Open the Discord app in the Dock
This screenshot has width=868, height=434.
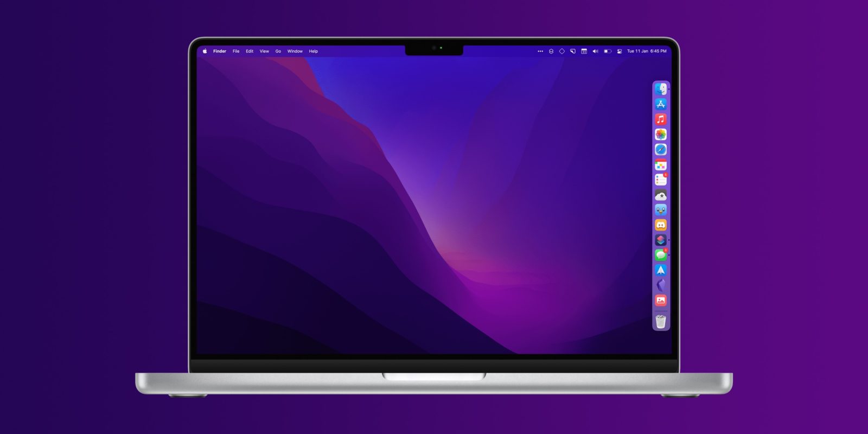(660, 225)
